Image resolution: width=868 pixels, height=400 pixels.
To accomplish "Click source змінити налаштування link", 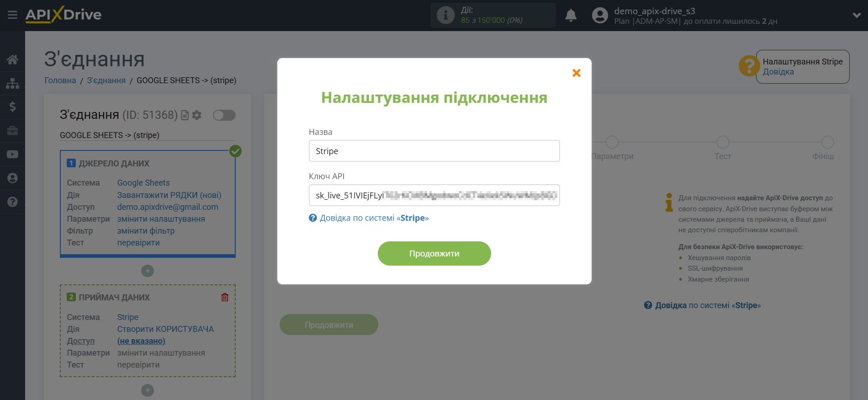I will coord(161,219).
